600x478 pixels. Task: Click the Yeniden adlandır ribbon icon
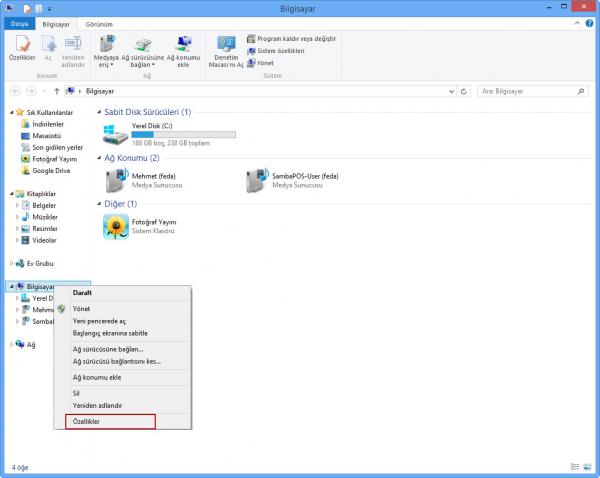73,51
